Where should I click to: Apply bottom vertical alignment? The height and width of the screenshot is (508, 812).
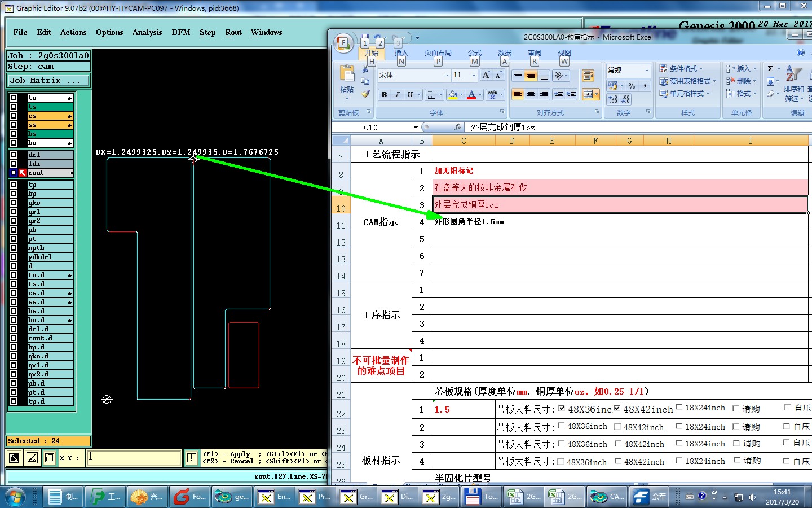544,75
